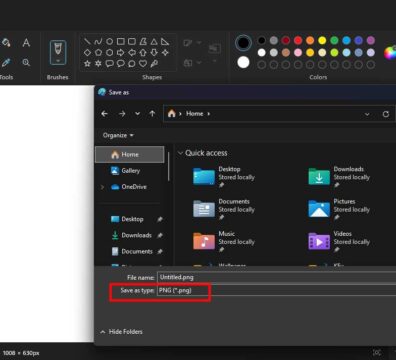Choose the Hexagon shape
396x360 pixels.
click(x=109, y=53)
